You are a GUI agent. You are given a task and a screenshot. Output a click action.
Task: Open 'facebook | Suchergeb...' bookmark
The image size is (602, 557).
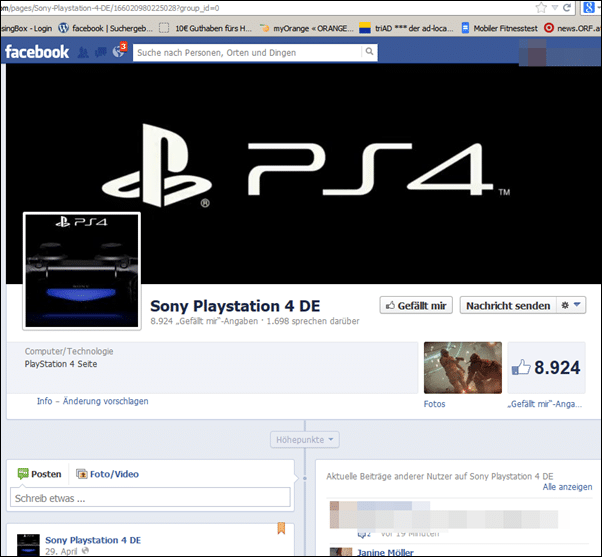point(106,28)
